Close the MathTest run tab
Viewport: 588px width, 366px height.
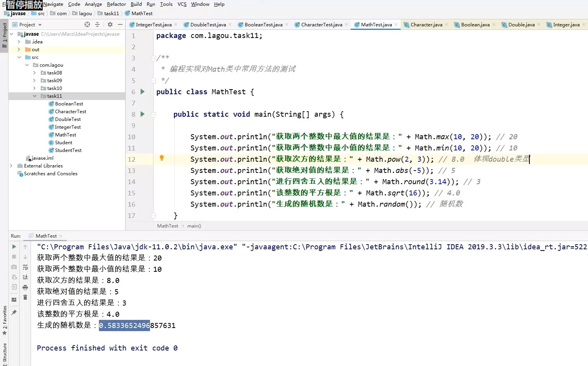click(61, 236)
